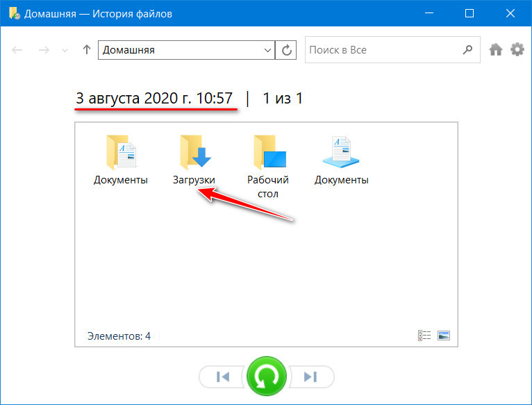
Task: Open the Документы library with blue tray icon
Action: (x=341, y=160)
